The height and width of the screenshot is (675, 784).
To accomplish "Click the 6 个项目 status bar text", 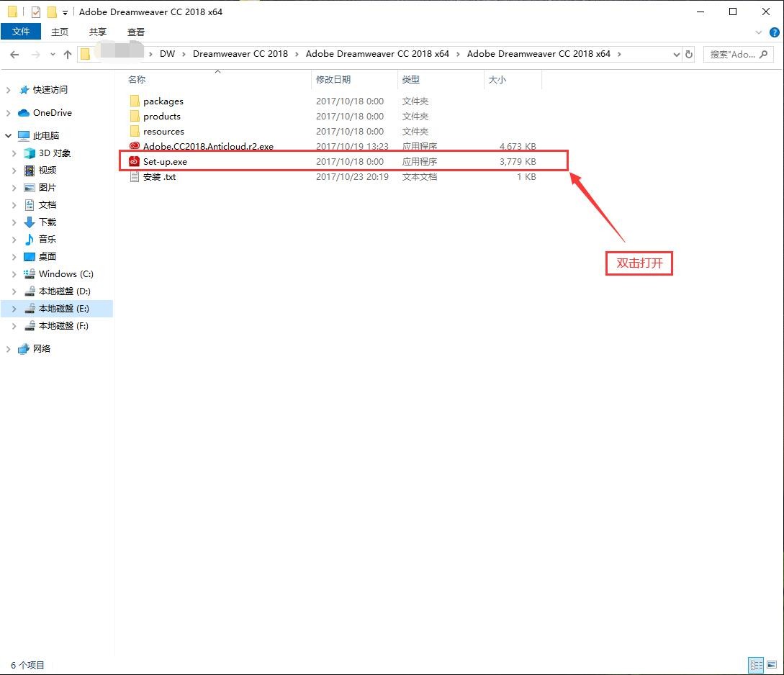I will [x=27, y=665].
